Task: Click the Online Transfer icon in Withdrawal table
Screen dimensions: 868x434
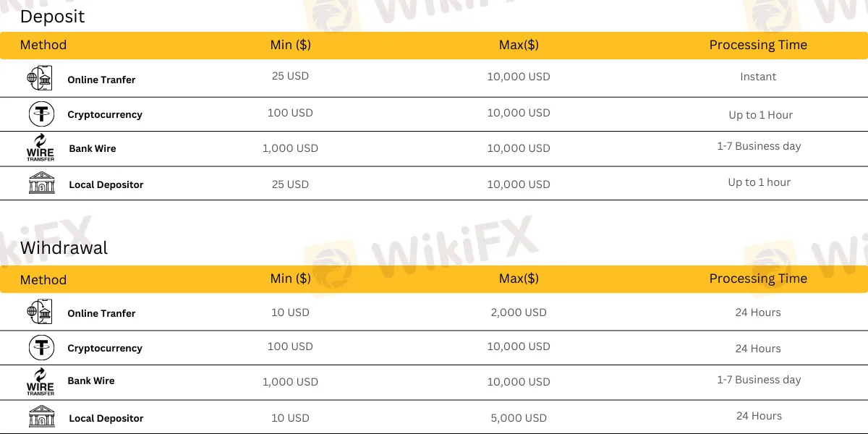Action: coord(40,312)
